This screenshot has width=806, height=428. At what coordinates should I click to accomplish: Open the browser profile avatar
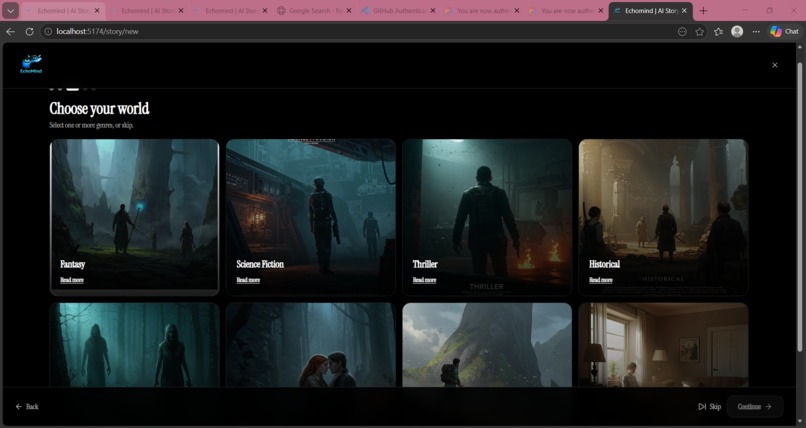[737, 31]
